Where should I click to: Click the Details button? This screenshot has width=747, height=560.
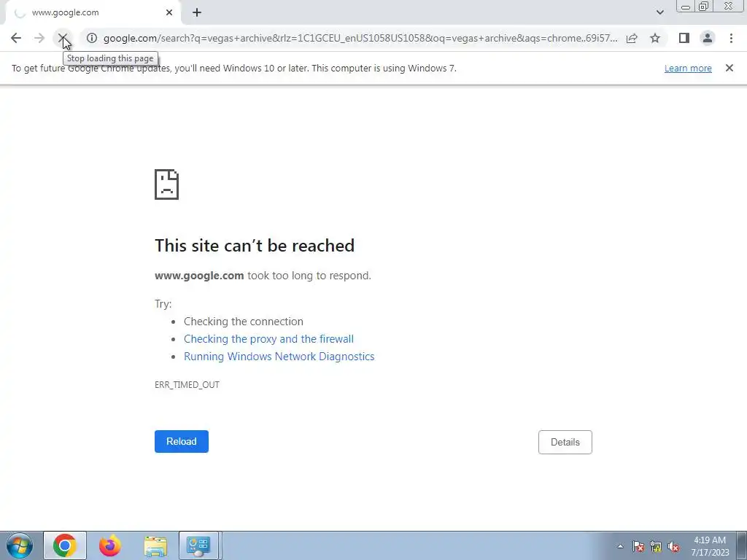point(565,442)
